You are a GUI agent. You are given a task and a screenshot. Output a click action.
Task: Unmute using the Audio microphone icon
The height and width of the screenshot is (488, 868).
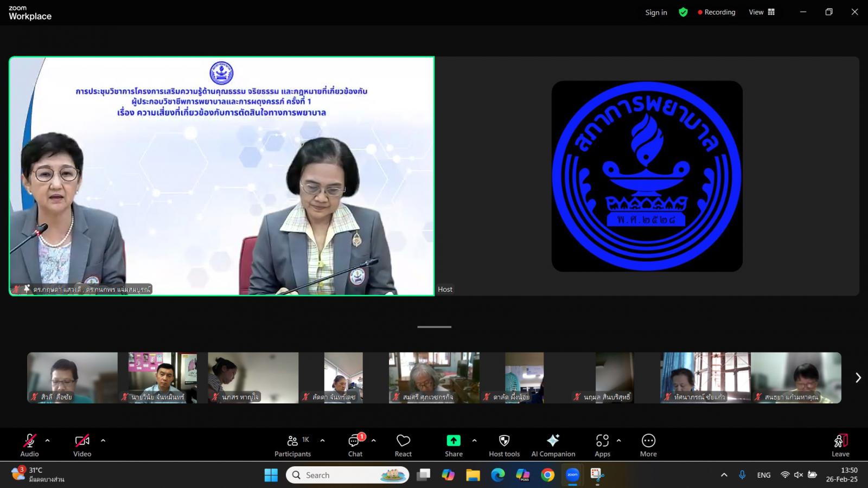[29, 441]
